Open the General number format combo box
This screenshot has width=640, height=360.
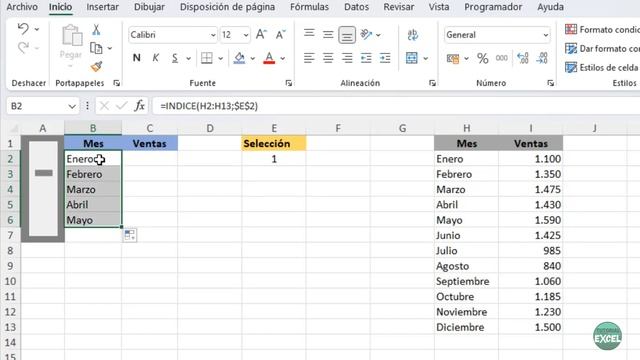pos(497,35)
